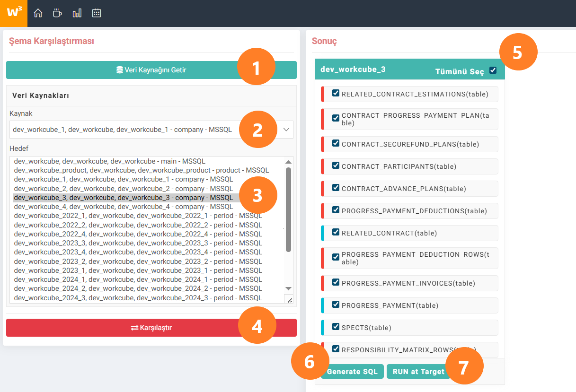Uncheck RELATED_CONTRACT(table) checkbox

pos(336,232)
